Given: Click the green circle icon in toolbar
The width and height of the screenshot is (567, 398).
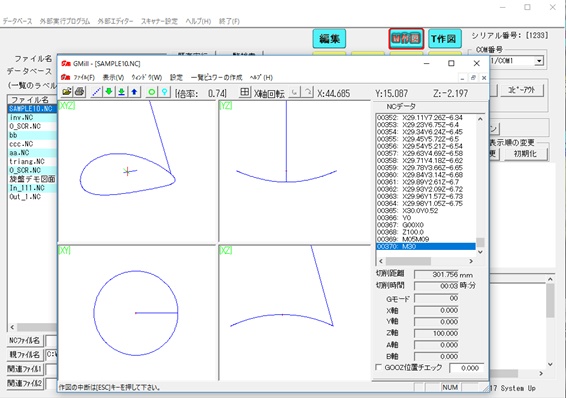Looking at the screenshot, I should coord(152,92).
